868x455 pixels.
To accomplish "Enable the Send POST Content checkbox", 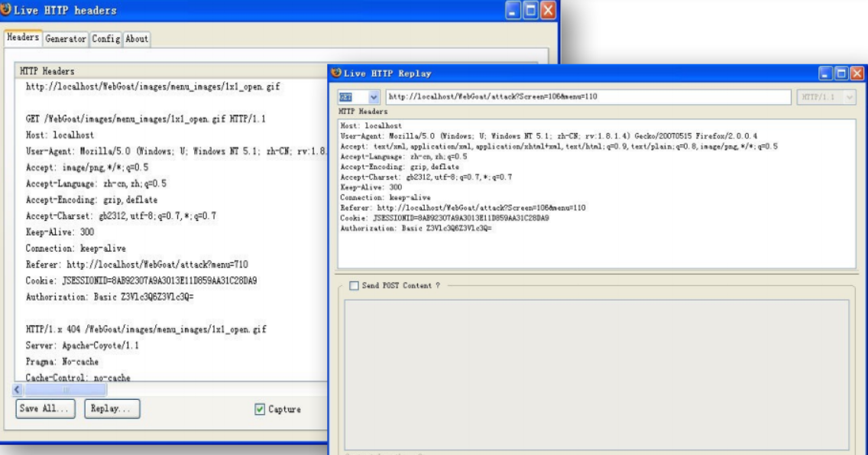I will point(354,285).
